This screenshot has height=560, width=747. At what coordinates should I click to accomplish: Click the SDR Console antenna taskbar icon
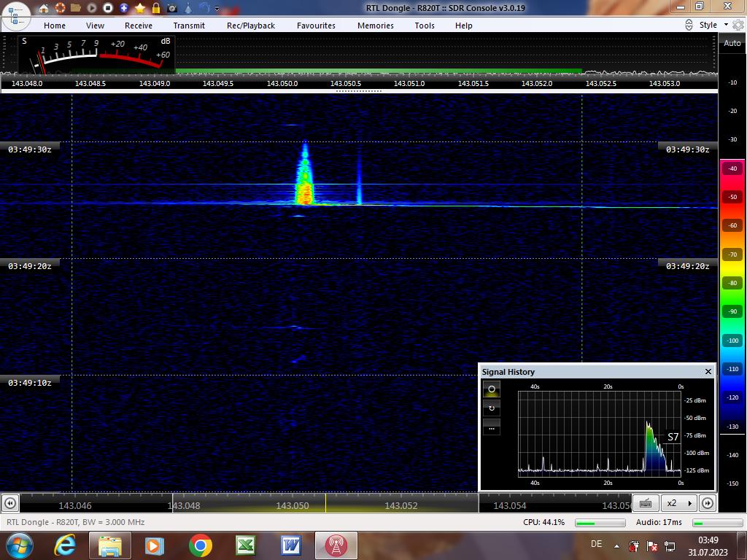tap(336, 545)
